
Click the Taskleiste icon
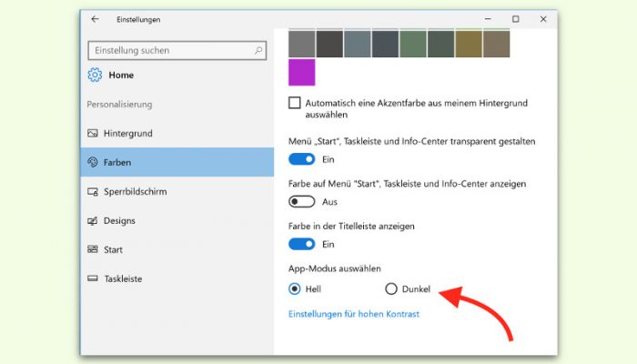93,278
